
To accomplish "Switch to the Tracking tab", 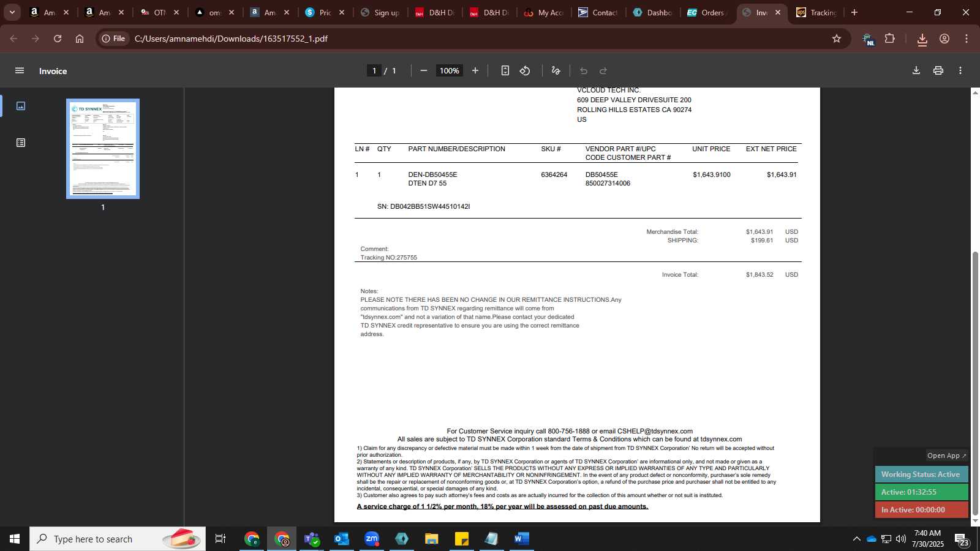I will [x=816, y=12].
